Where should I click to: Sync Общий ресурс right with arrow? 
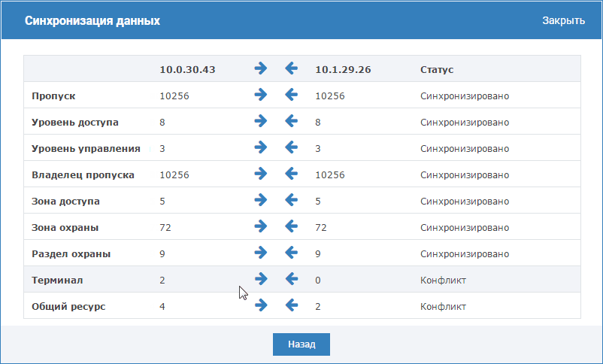261,305
